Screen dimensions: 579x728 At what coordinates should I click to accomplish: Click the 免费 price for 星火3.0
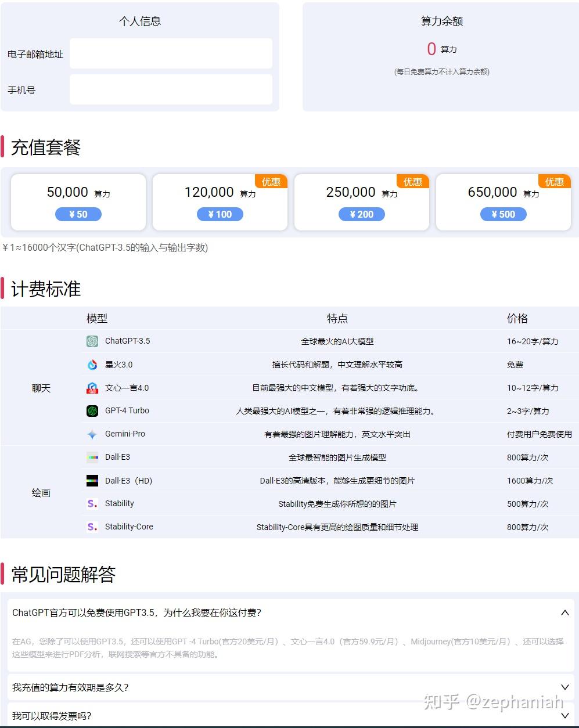(x=515, y=365)
